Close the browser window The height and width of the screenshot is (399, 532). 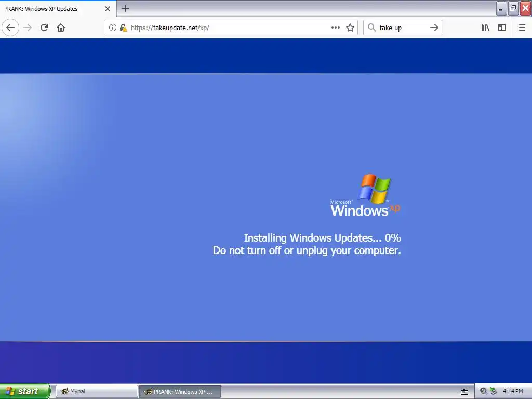point(526,8)
